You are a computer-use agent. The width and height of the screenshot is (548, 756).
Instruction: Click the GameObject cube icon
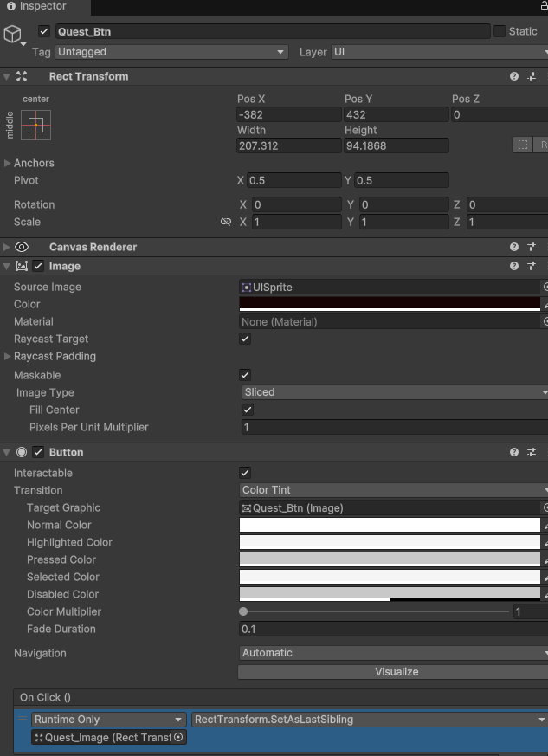tap(12, 34)
